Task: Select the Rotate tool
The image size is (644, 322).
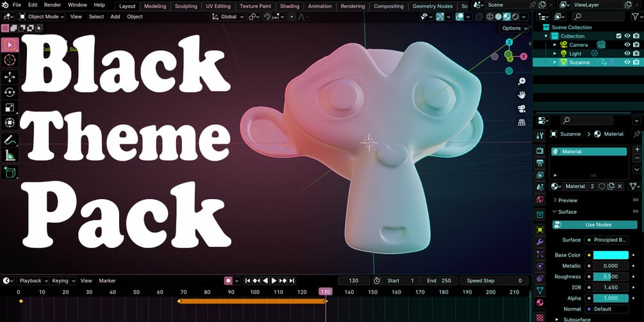Action: tap(10, 92)
